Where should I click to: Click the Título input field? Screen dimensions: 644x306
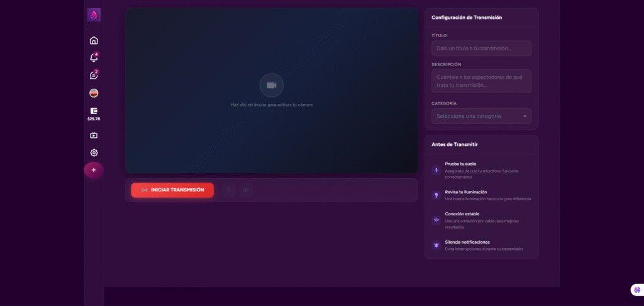pyautogui.click(x=481, y=48)
